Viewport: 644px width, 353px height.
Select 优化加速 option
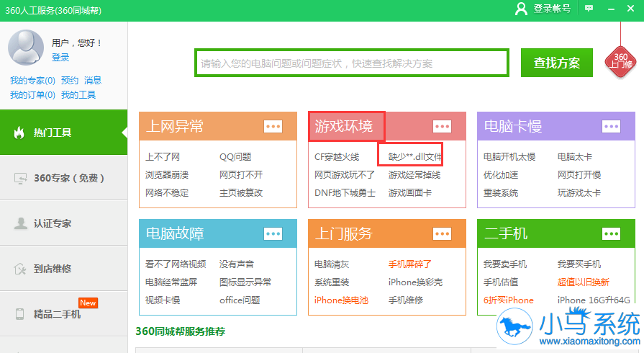501,175
